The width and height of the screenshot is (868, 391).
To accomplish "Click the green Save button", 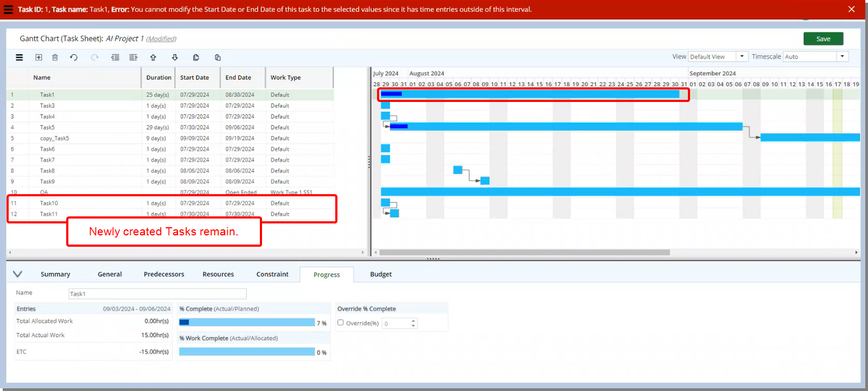I will (x=823, y=39).
